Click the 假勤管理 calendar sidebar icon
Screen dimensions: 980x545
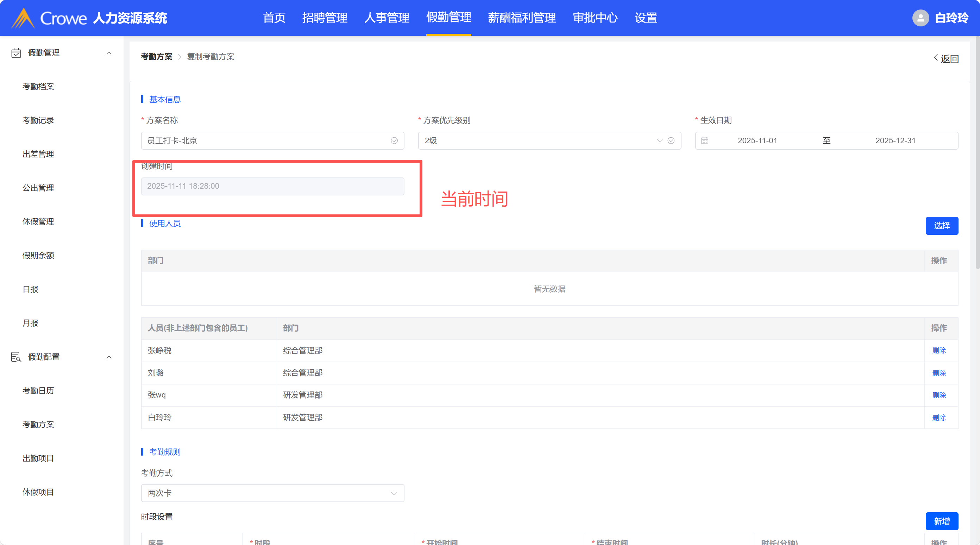(x=16, y=53)
